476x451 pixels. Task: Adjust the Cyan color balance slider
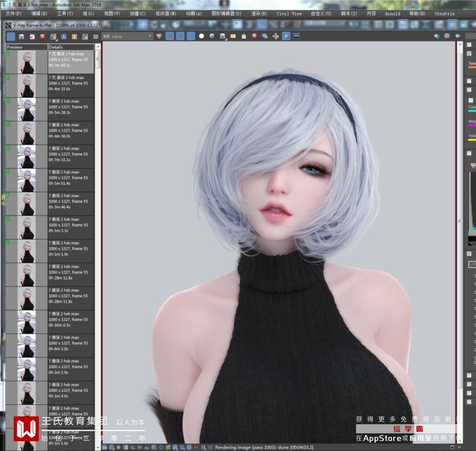pos(472,111)
